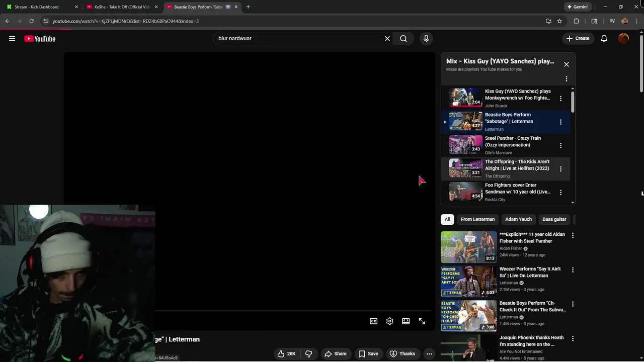Open YouTube notifications bell
Screen dimensions: 644x362
pyautogui.click(x=604, y=39)
